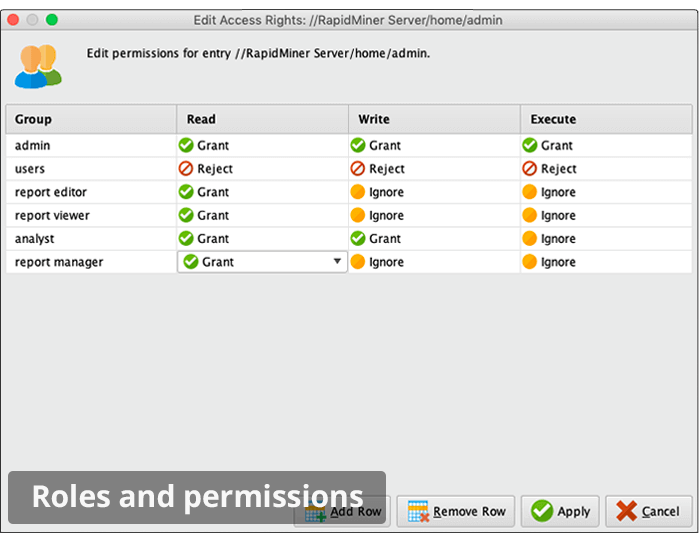The height and width of the screenshot is (552, 699).
Task: Click the red X icon on Cancel
Action: click(626, 511)
